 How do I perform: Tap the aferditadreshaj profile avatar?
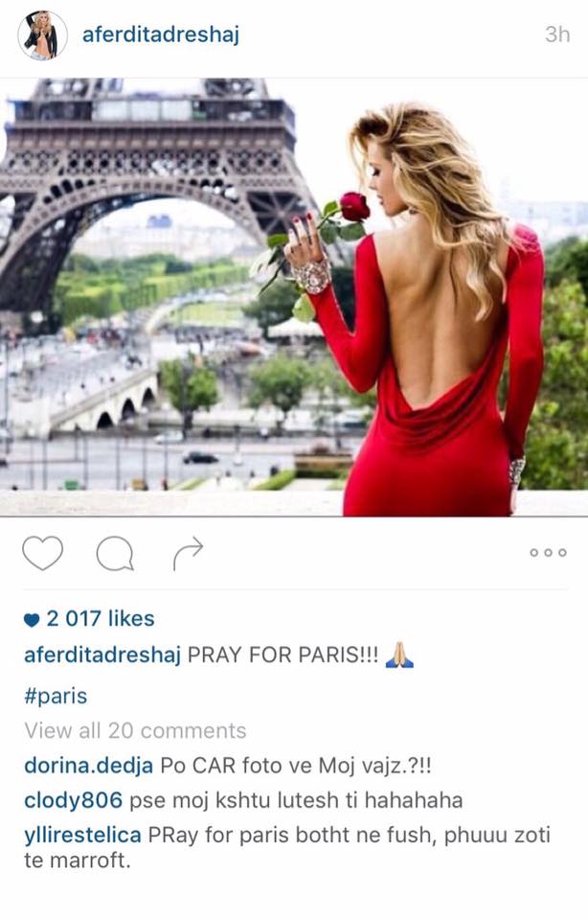click(x=42, y=35)
